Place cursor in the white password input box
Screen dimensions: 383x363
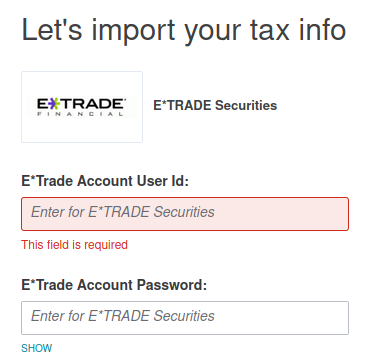pos(185,318)
